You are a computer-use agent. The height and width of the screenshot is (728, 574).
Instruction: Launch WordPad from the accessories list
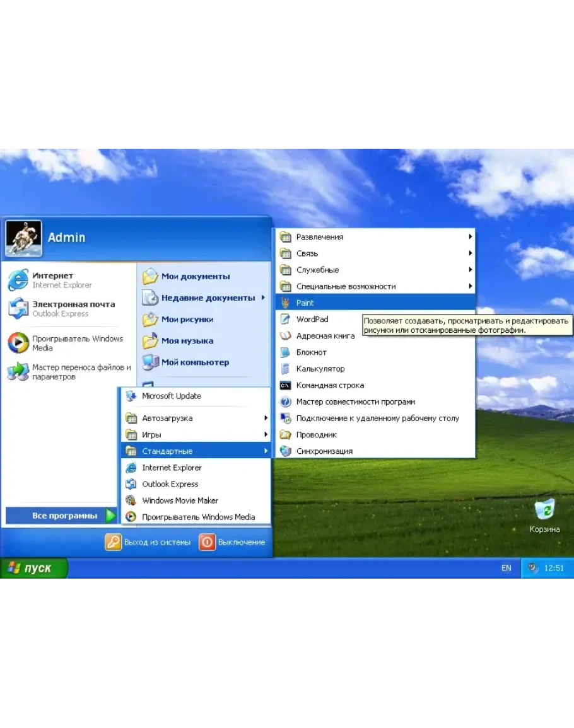pyautogui.click(x=312, y=319)
